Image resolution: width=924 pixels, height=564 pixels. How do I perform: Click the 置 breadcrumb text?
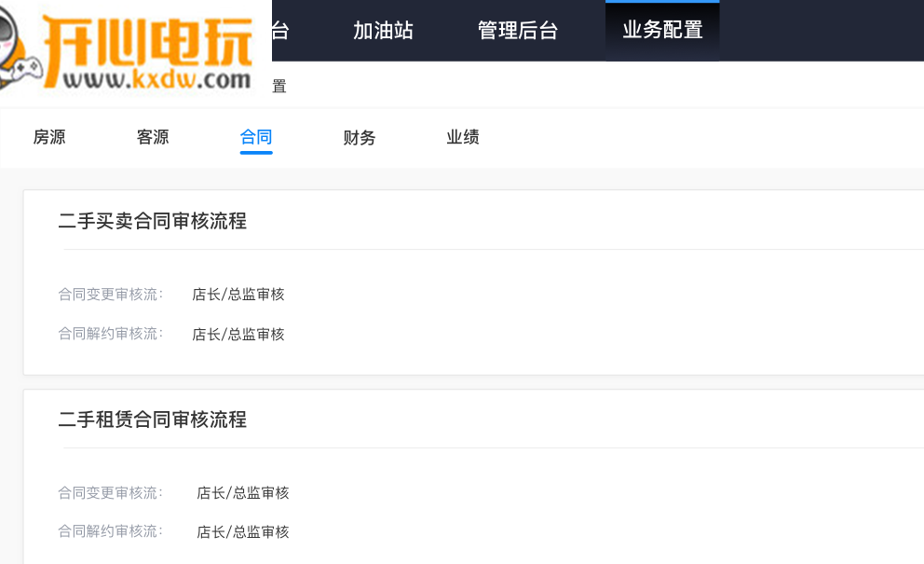click(277, 85)
